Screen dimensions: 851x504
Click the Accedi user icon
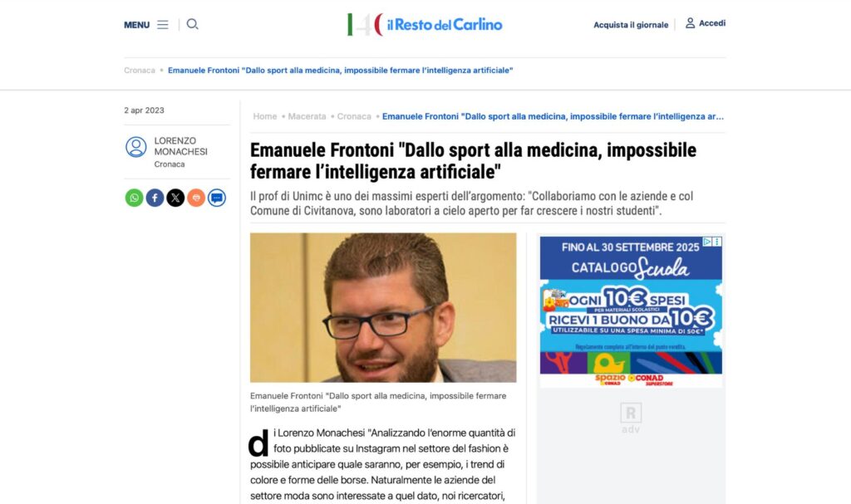(x=690, y=22)
